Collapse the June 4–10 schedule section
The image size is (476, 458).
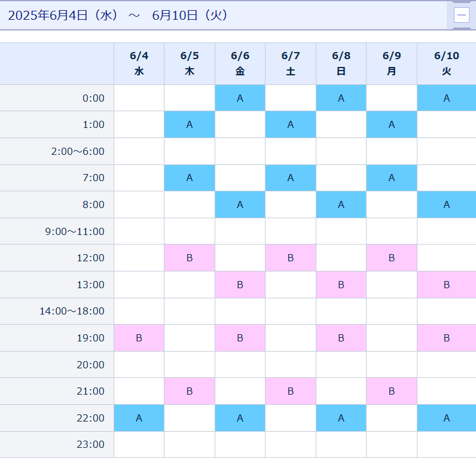coord(462,15)
